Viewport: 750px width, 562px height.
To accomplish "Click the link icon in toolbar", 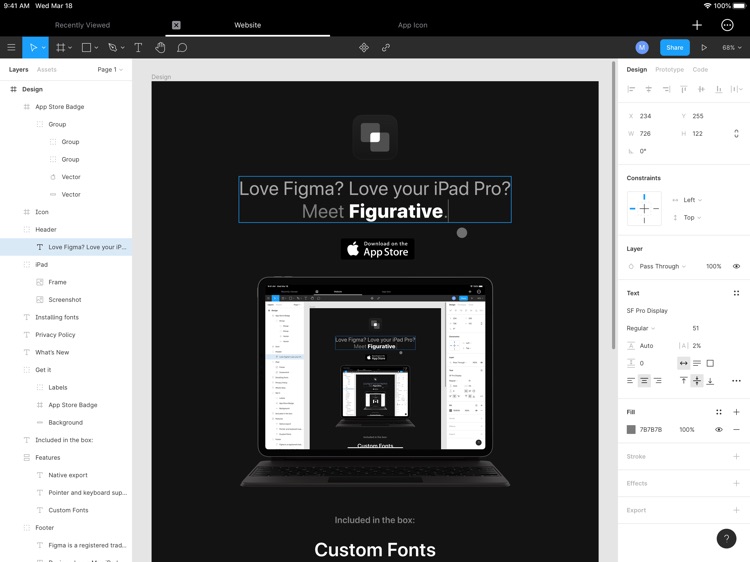I will [x=386, y=47].
